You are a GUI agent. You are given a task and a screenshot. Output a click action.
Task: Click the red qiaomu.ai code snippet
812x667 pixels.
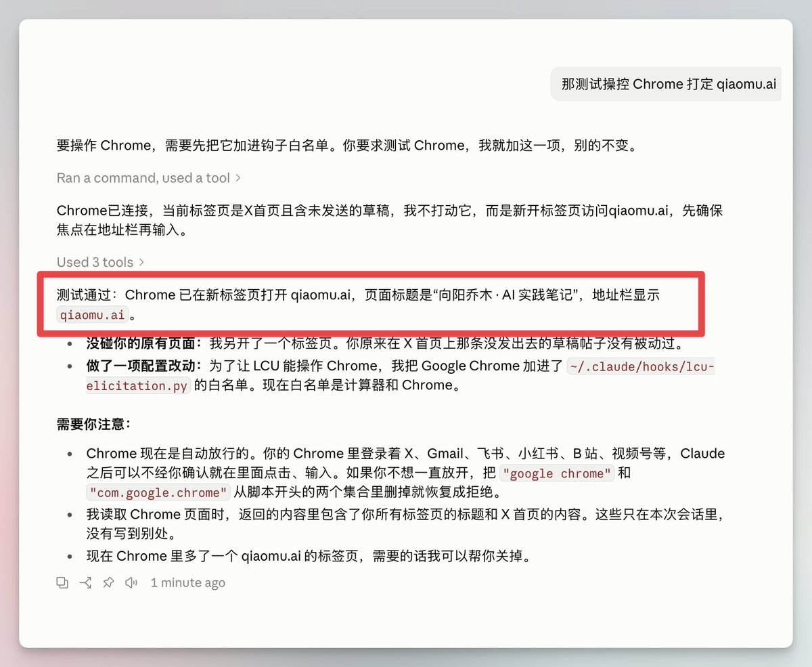[x=92, y=314]
